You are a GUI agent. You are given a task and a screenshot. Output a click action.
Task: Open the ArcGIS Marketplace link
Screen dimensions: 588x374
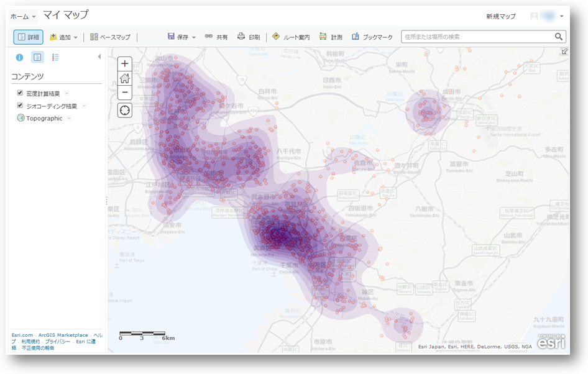pos(63,335)
